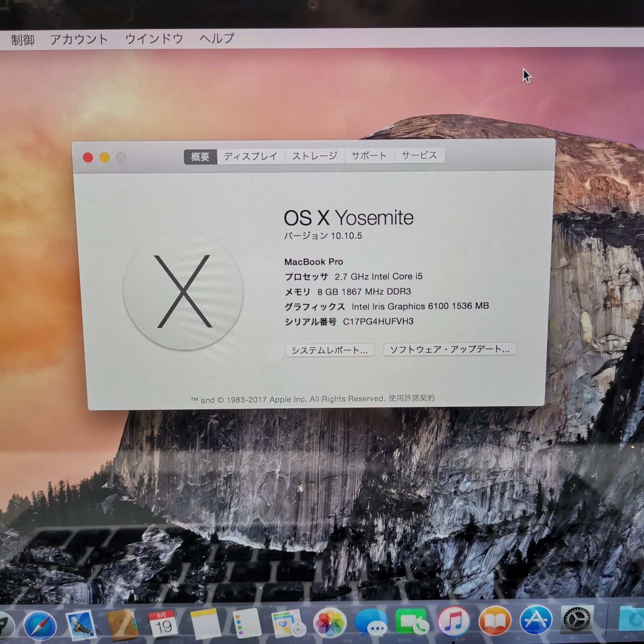Open the Notes app in the dock
This screenshot has height=644, width=644.
[205, 624]
